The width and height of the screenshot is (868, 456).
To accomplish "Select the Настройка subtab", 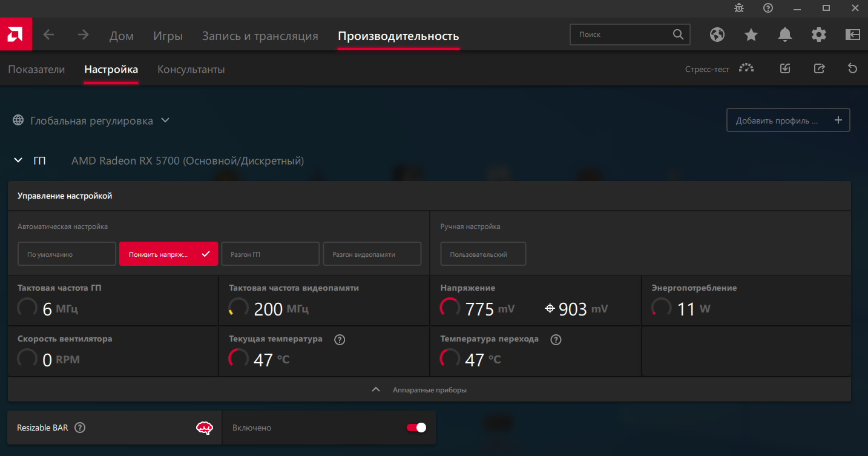I will (x=111, y=69).
